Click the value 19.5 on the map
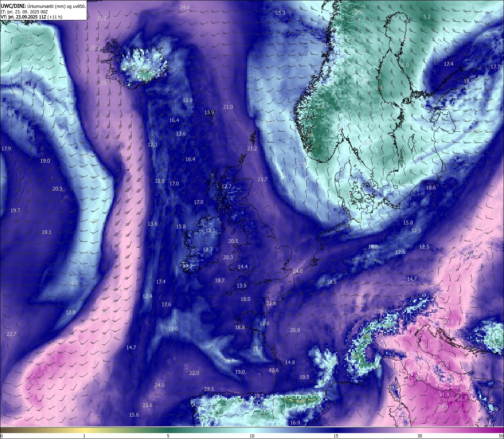This screenshot has height=439, width=504. click(304, 377)
